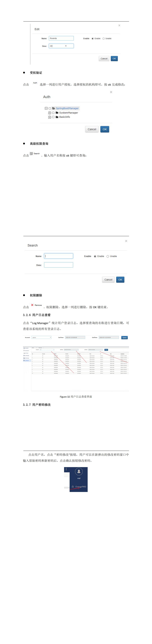This screenshot has height=644, width=152.
Task: Click the empty Name field in Search dialog
Action: [59, 256]
